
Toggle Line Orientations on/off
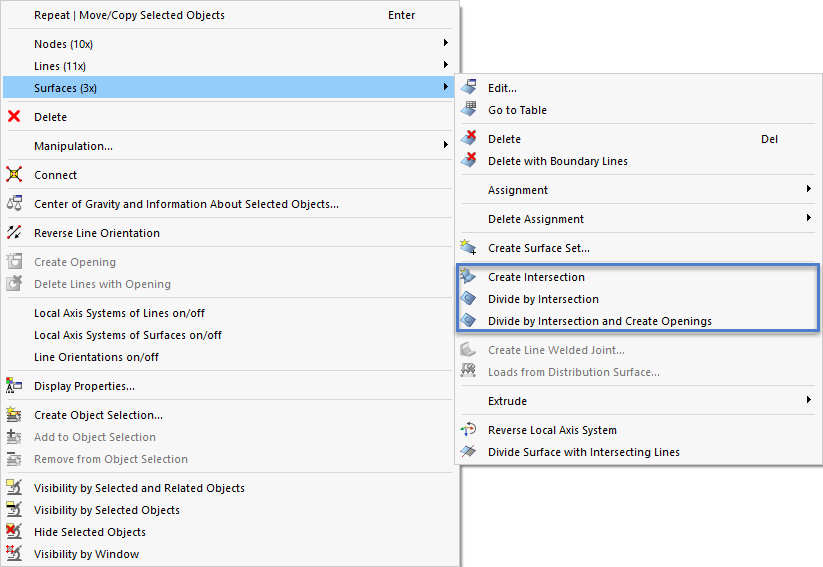pyautogui.click(x=96, y=357)
